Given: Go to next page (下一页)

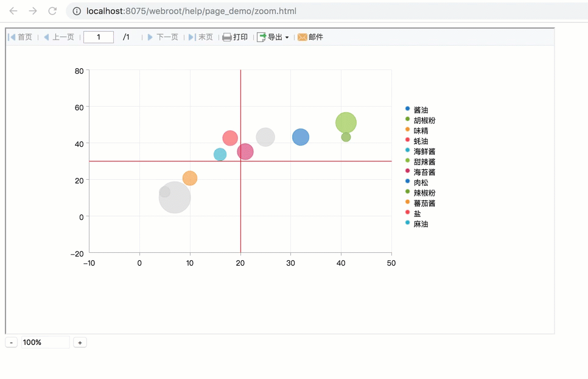Looking at the screenshot, I should pos(163,37).
